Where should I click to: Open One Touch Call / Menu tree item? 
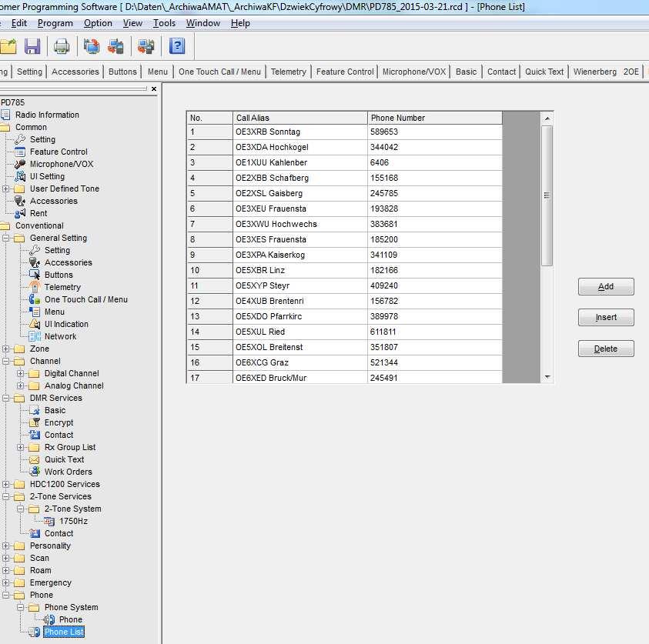click(86, 299)
